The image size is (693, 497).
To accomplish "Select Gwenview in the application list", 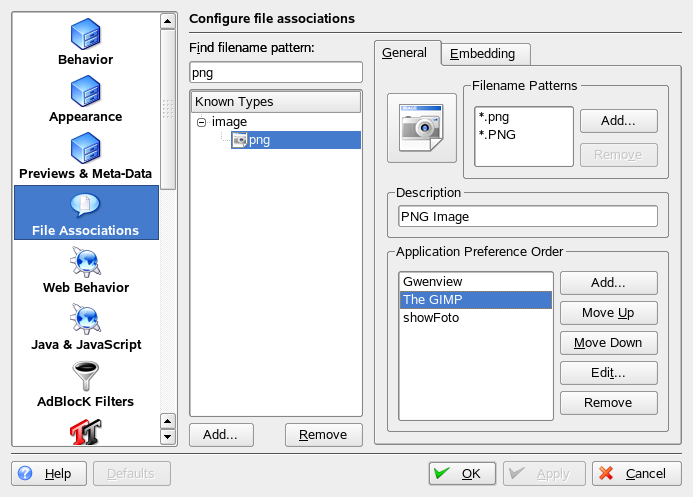I will (x=433, y=282).
